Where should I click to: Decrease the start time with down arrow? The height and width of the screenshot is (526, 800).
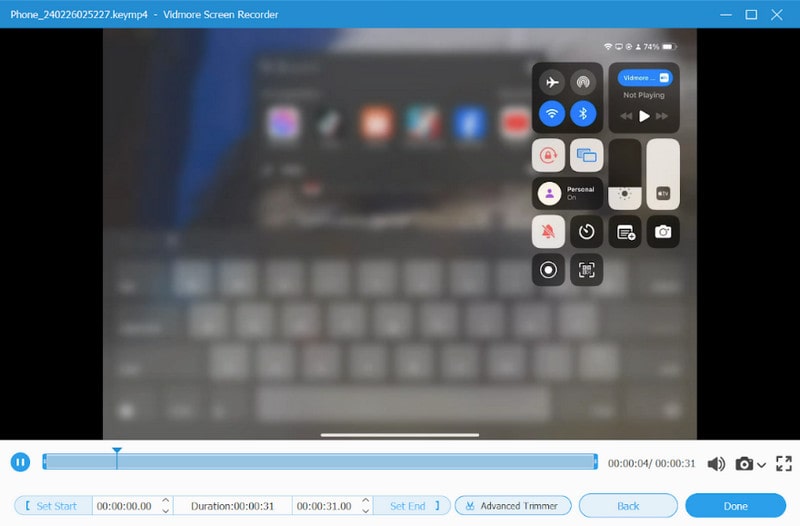[166, 511]
